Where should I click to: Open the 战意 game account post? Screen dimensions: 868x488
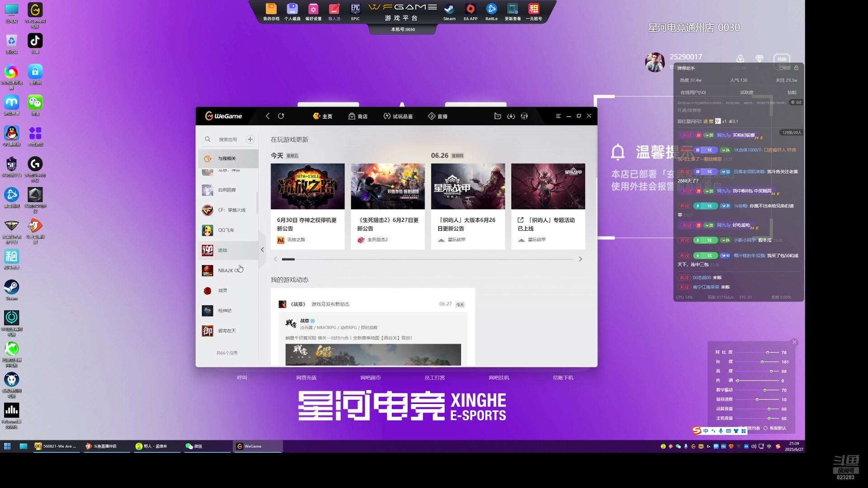point(373,328)
